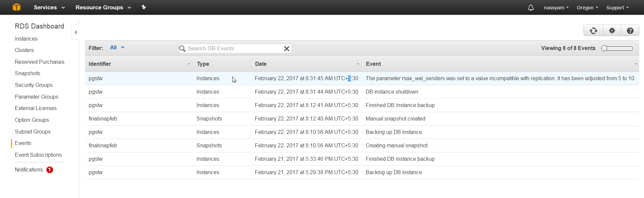Open the Services dropdown menu
The image size is (644, 198).
click(49, 7)
